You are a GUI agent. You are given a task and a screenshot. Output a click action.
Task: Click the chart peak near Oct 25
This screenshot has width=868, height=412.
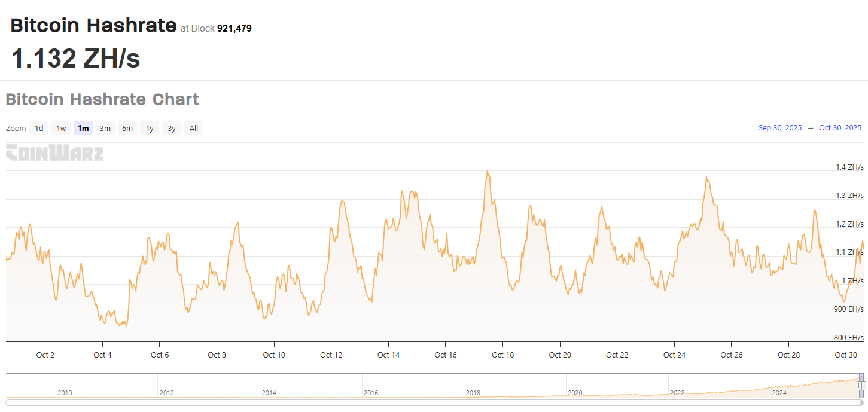pyautogui.click(x=706, y=178)
